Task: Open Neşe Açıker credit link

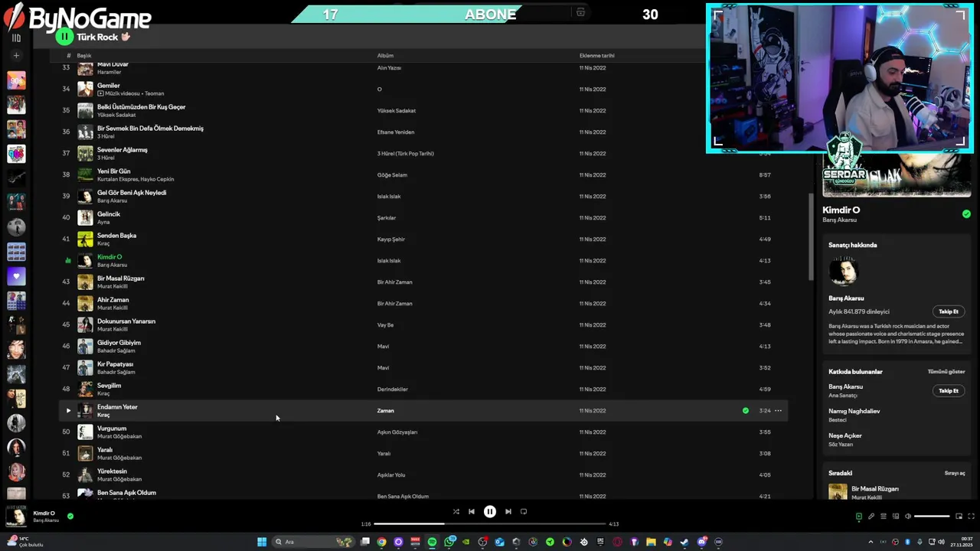Action: click(x=845, y=435)
